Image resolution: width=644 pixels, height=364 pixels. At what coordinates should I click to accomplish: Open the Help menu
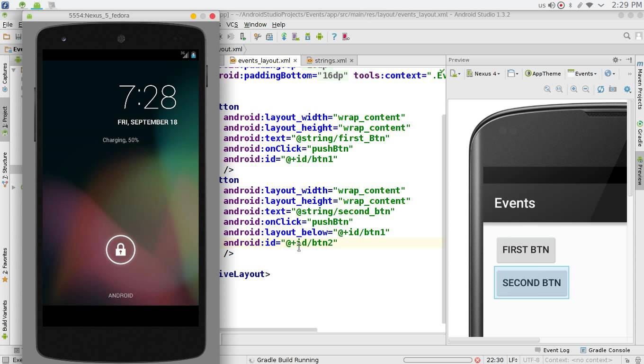click(278, 24)
